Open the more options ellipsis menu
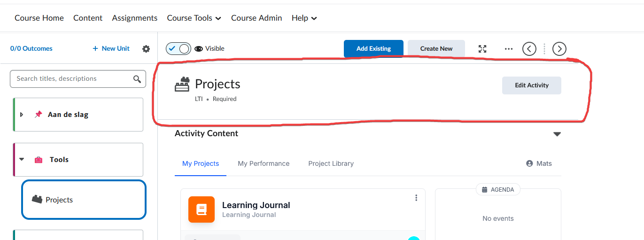This screenshot has width=644, height=240. click(x=509, y=49)
